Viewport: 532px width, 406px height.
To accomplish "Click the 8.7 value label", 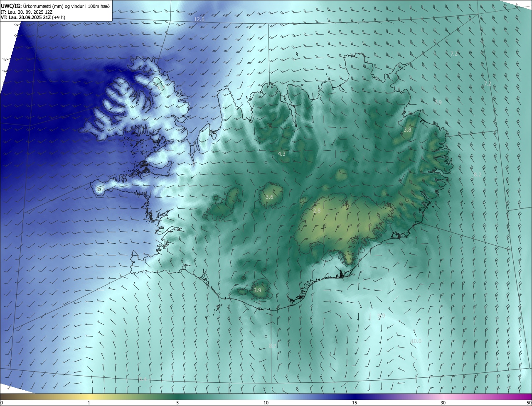I will coord(273,345).
